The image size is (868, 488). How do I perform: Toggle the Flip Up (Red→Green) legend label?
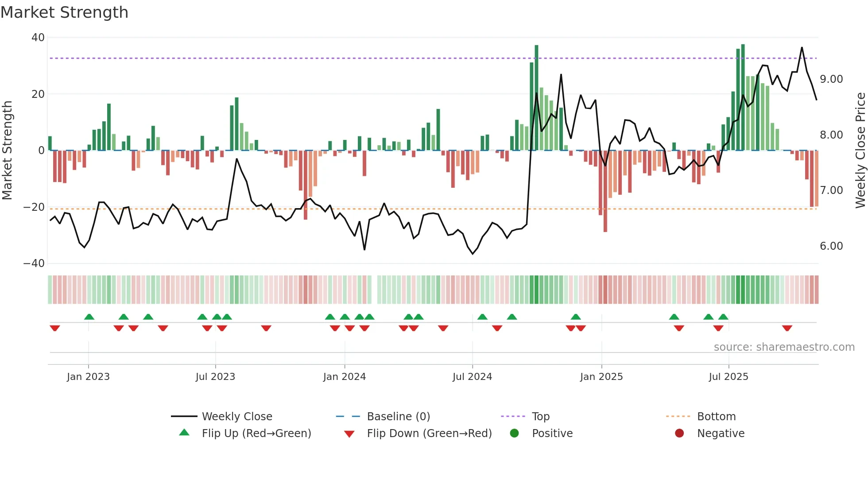[x=256, y=433]
